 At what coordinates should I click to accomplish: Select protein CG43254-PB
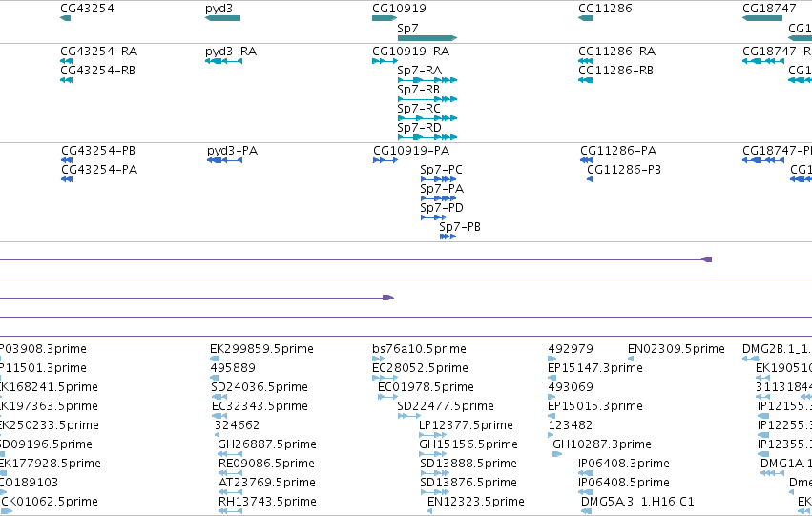[67, 161]
